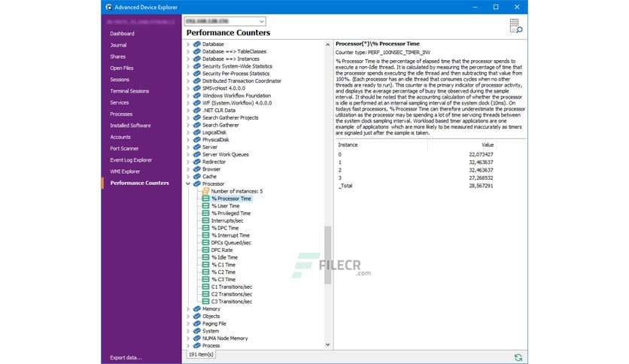Open Installed Software in the sidebar
This screenshot has height=364, width=629.
click(130, 126)
